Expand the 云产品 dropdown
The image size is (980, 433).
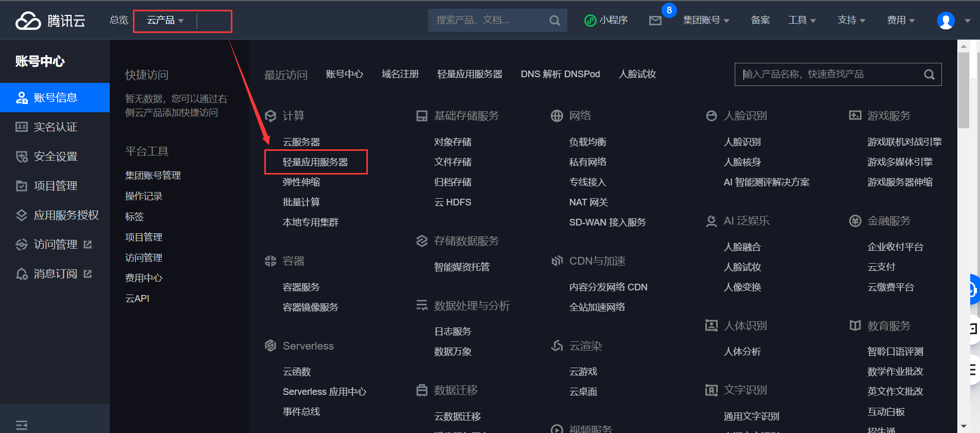pyautogui.click(x=165, y=21)
